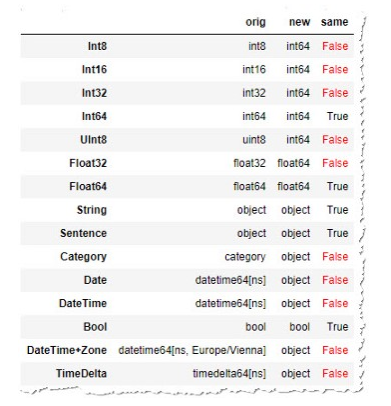Click the Float32 row label

tap(88, 163)
